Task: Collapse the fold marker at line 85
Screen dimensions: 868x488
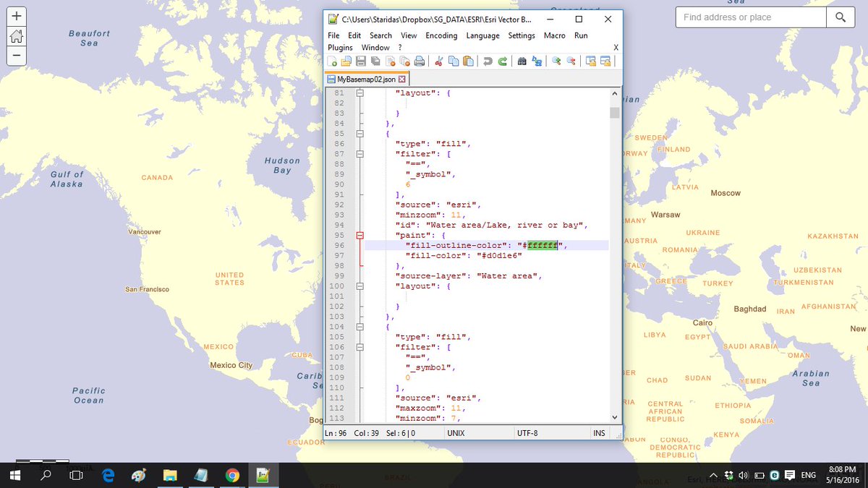Action: tap(359, 133)
